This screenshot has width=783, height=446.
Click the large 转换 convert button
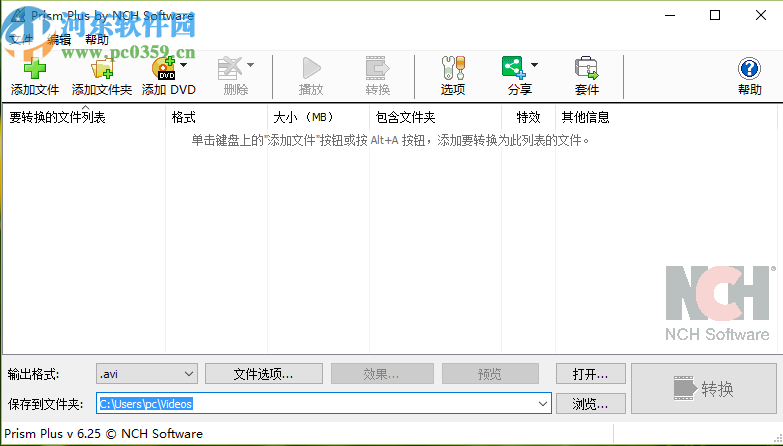(x=704, y=389)
